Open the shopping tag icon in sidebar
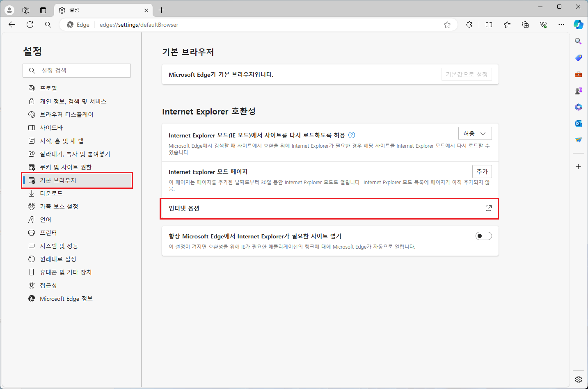This screenshot has height=389, width=588. point(578,57)
